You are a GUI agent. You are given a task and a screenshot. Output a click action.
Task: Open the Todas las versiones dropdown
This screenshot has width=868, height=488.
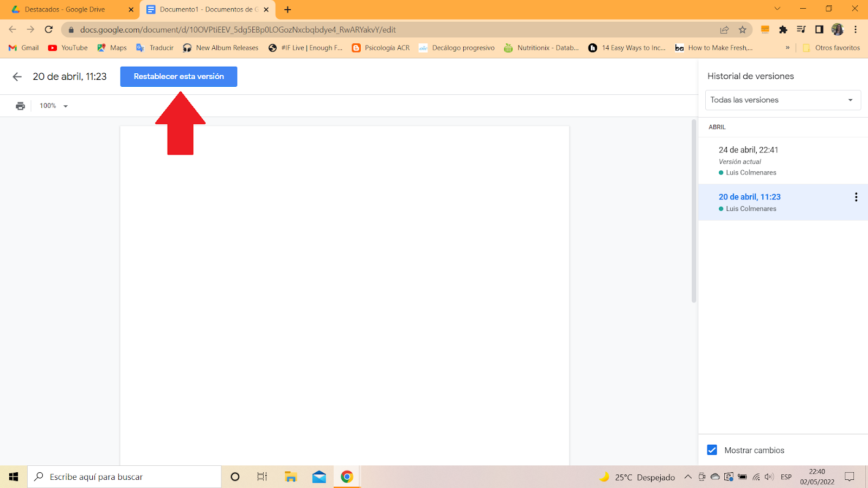coord(783,100)
